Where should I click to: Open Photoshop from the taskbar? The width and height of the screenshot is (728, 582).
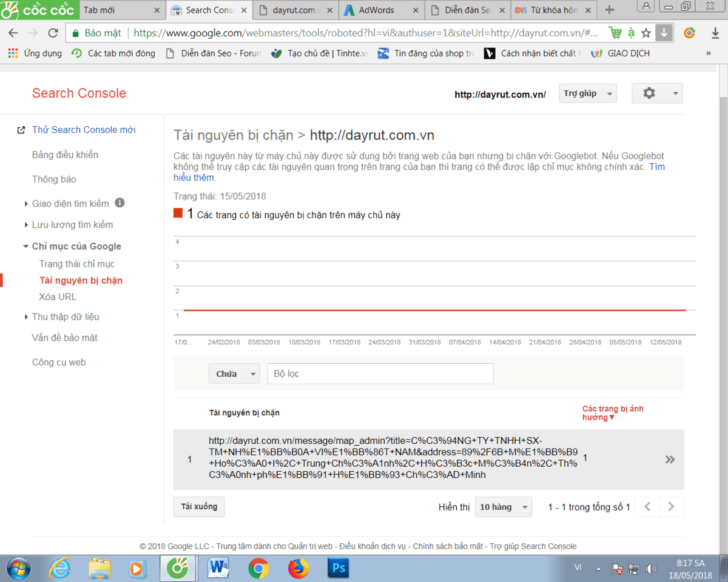coord(337,568)
